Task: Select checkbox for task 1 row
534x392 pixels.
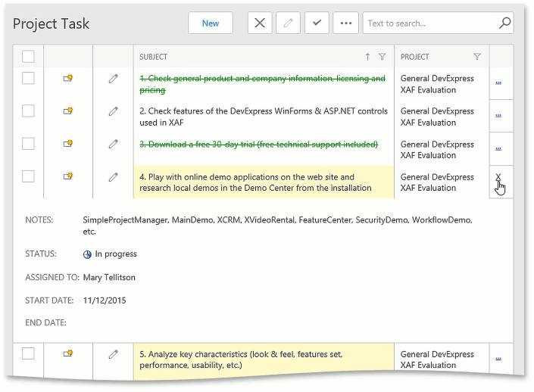Action: [28, 78]
